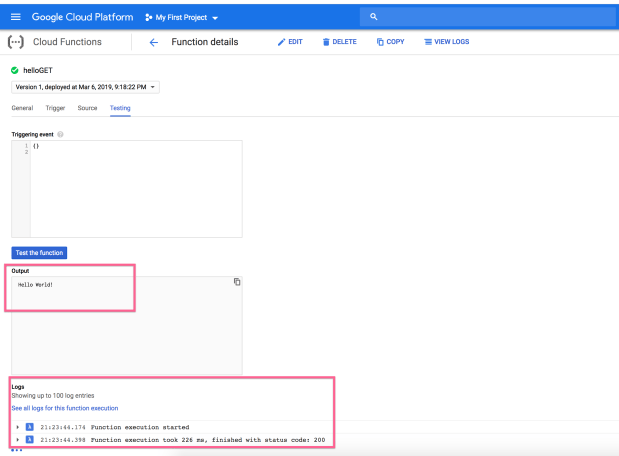Expand the execution took 226 ms log entry
Screen dimensions: 619x456
[17, 439]
